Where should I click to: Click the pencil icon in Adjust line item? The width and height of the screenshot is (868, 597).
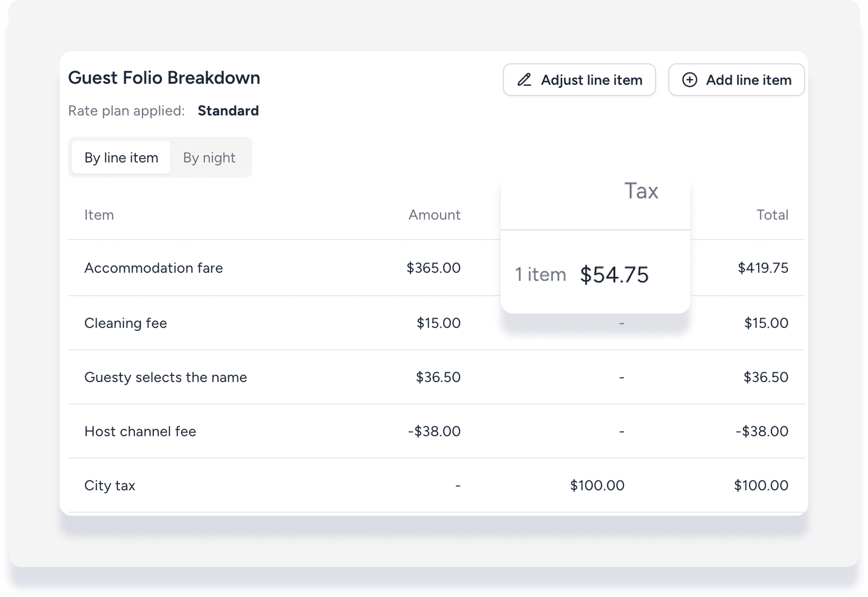pos(524,80)
